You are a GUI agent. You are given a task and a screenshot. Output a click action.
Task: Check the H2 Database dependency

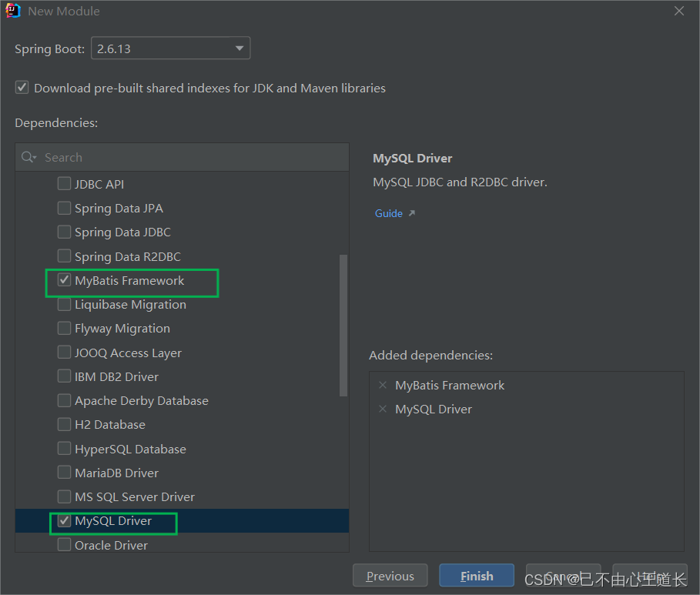[x=64, y=424]
